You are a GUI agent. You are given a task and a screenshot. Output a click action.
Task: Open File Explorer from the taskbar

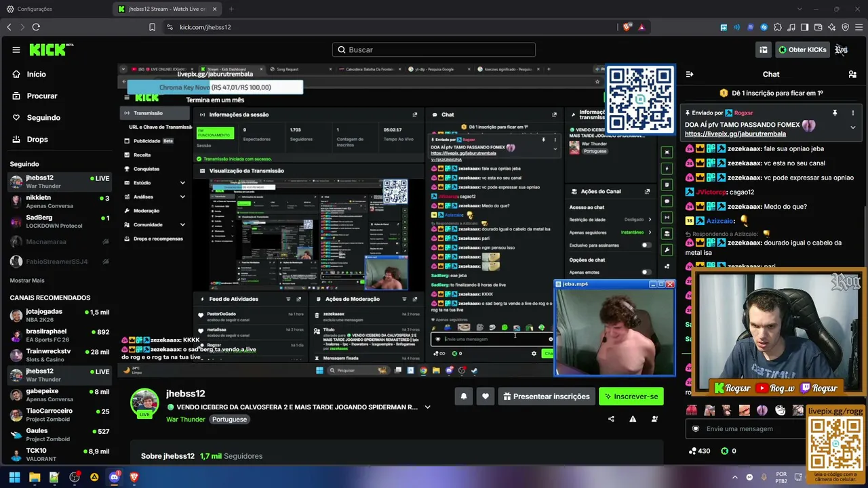coord(35,477)
